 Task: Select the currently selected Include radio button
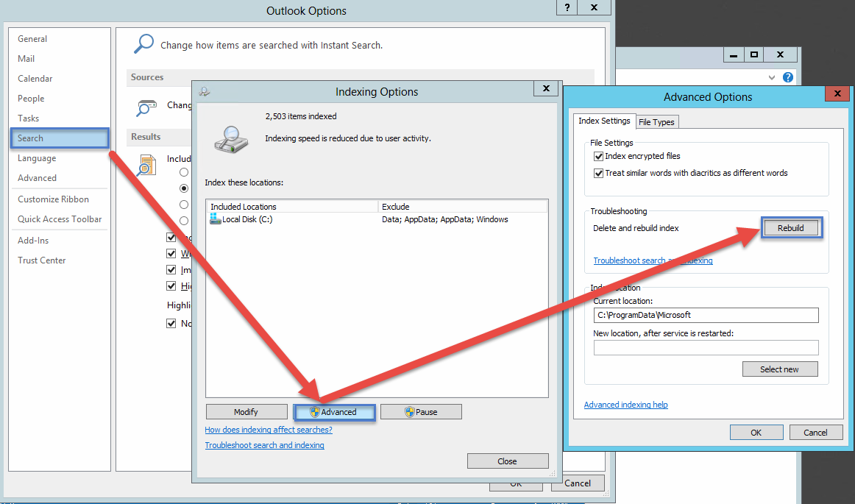click(184, 188)
